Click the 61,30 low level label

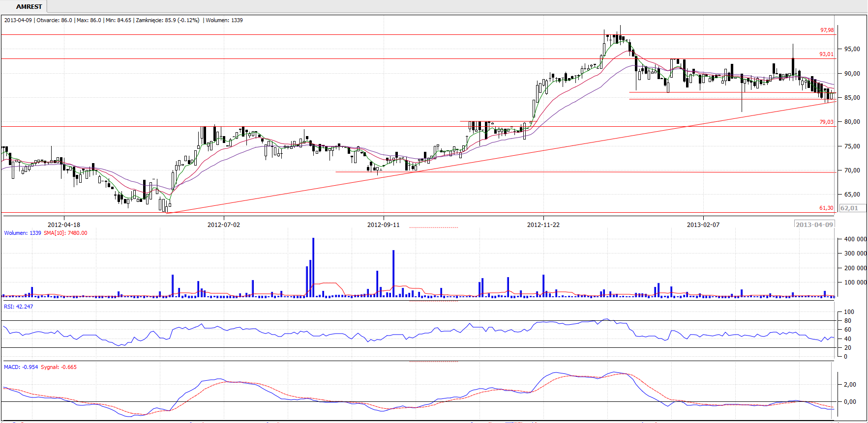(826, 208)
